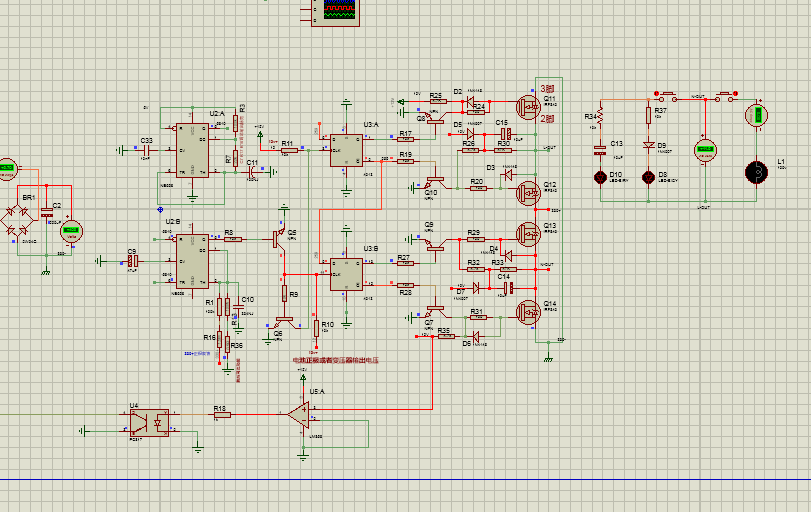Select resistor R31
The height and width of the screenshot is (512, 811).
pyautogui.click(x=478, y=317)
